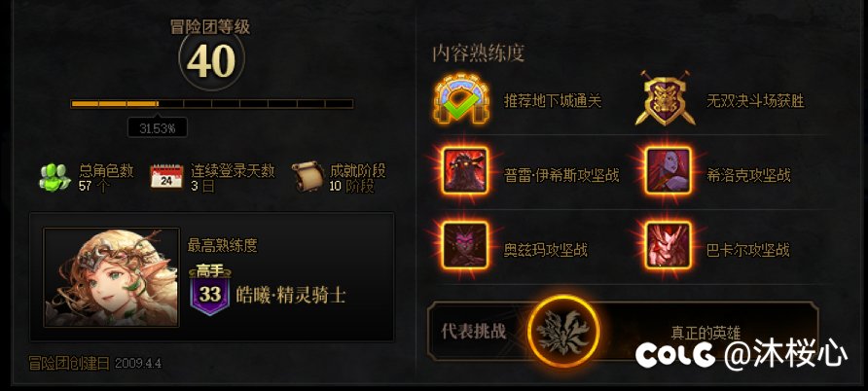Click the 无双决斗场获胜 shield icon

pyautogui.click(x=665, y=98)
